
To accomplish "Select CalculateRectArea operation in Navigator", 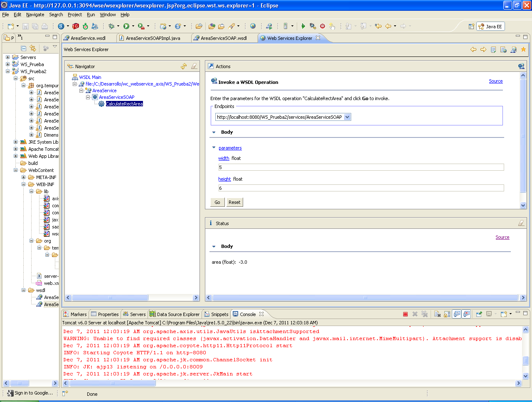I will [x=124, y=104].
